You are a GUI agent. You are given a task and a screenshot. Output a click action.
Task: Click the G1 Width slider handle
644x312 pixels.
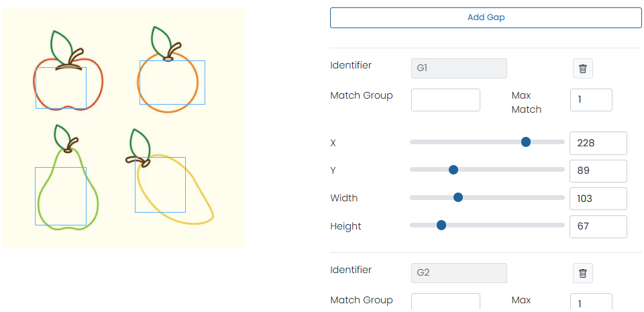[458, 197]
